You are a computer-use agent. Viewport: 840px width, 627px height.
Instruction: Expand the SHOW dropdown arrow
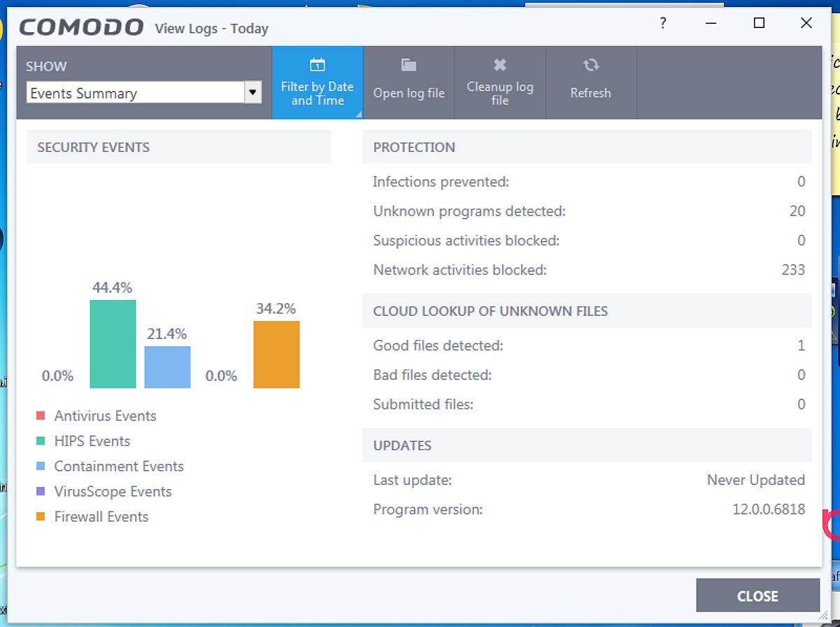pos(252,92)
